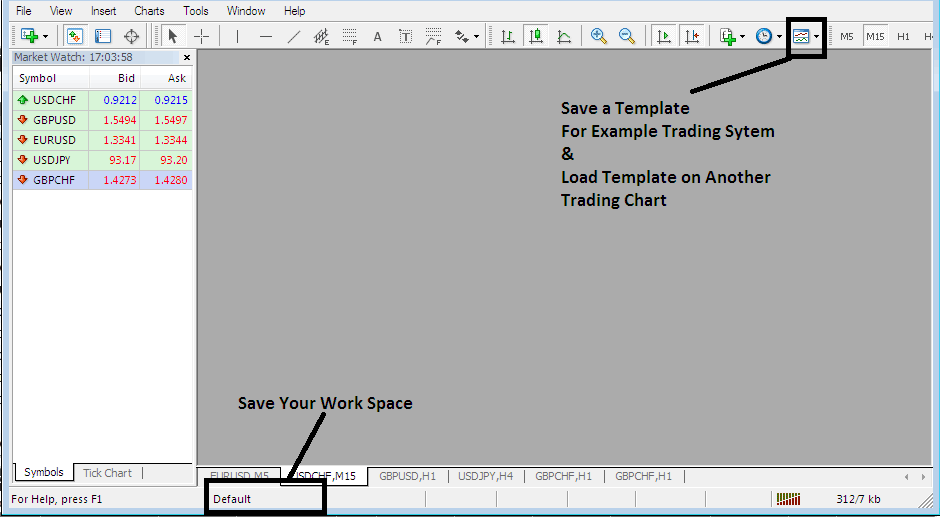
Task: Toggle the Market Watch panel button
Action: [x=75, y=36]
